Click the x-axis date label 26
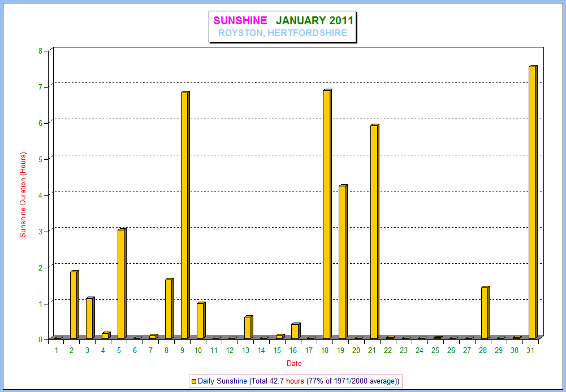566x392 pixels. click(451, 350)
